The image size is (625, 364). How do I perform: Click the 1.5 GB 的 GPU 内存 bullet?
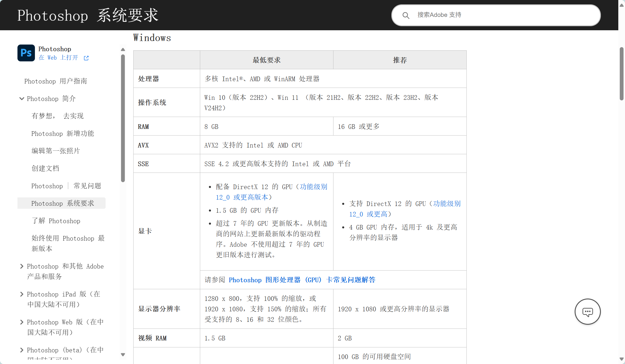click(247, 210)
